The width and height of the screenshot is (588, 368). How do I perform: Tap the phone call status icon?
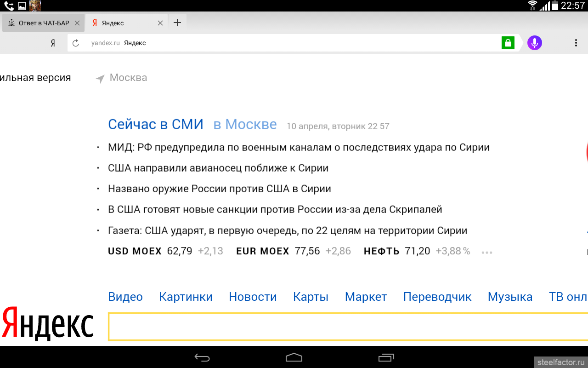point(9,6)
